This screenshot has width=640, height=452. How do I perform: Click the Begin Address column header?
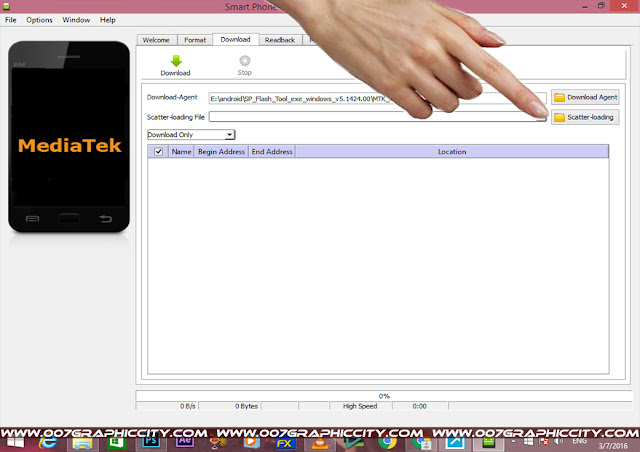[221, 151]
